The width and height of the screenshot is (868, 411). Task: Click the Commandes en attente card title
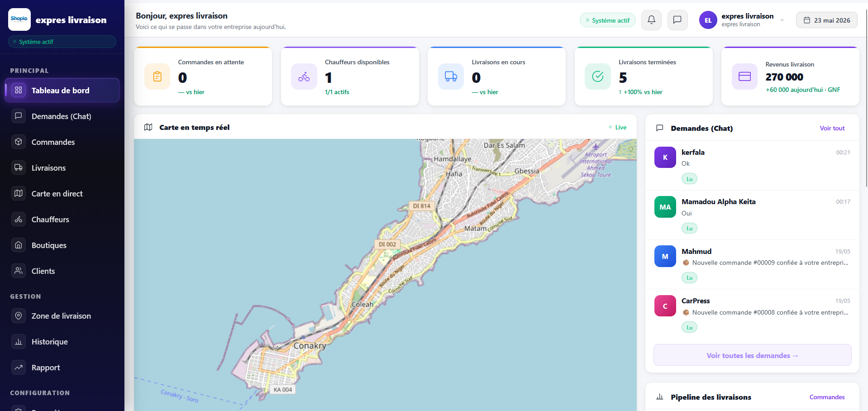[211, 62]
